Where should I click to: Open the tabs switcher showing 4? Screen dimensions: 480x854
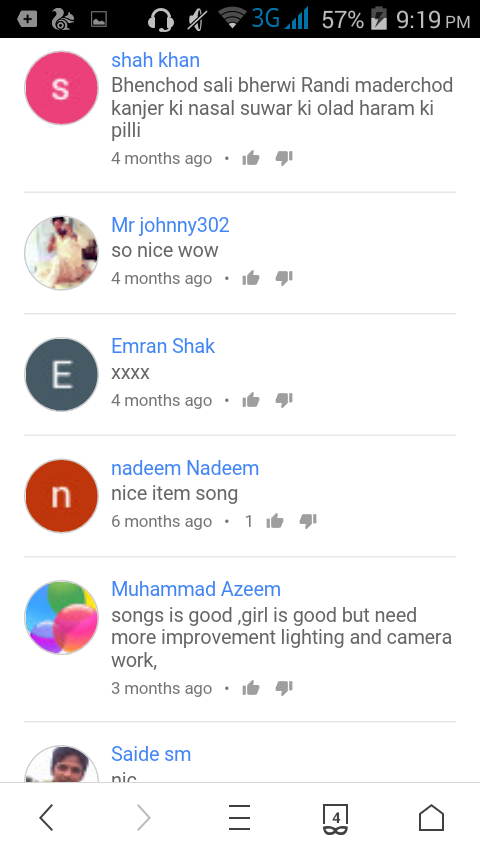(x=336, y=819)
